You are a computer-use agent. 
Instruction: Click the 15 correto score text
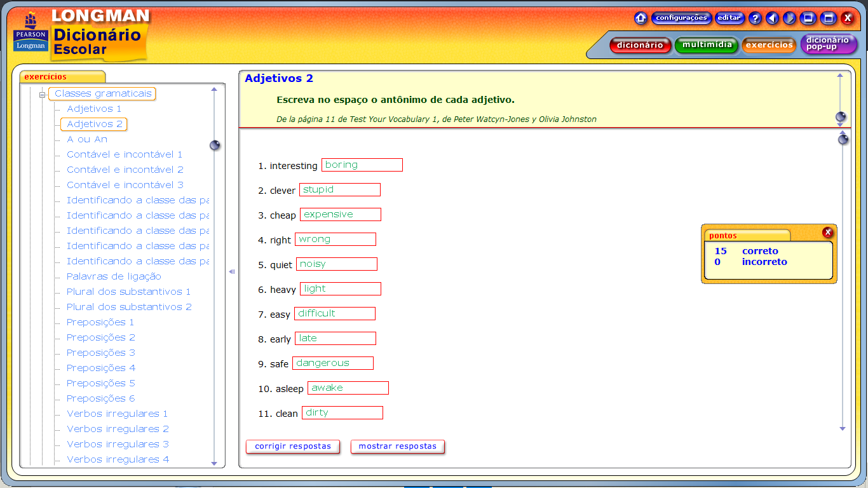click(746, 251)
